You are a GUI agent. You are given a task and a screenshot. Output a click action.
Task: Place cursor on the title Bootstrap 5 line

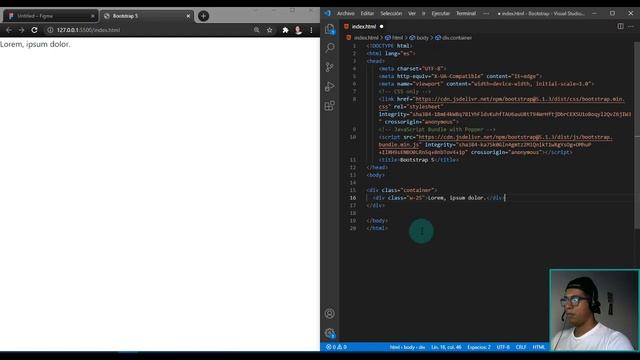pyautogui.click(x=419, y=160)
